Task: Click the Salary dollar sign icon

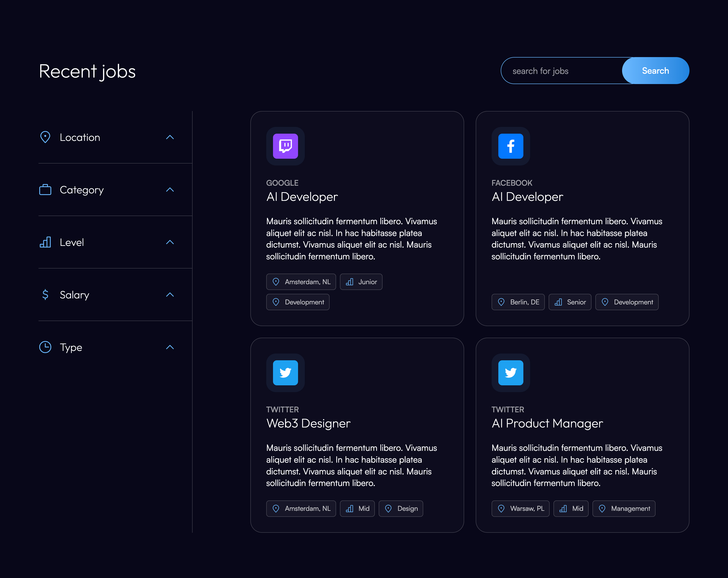Action: [45, 295]
